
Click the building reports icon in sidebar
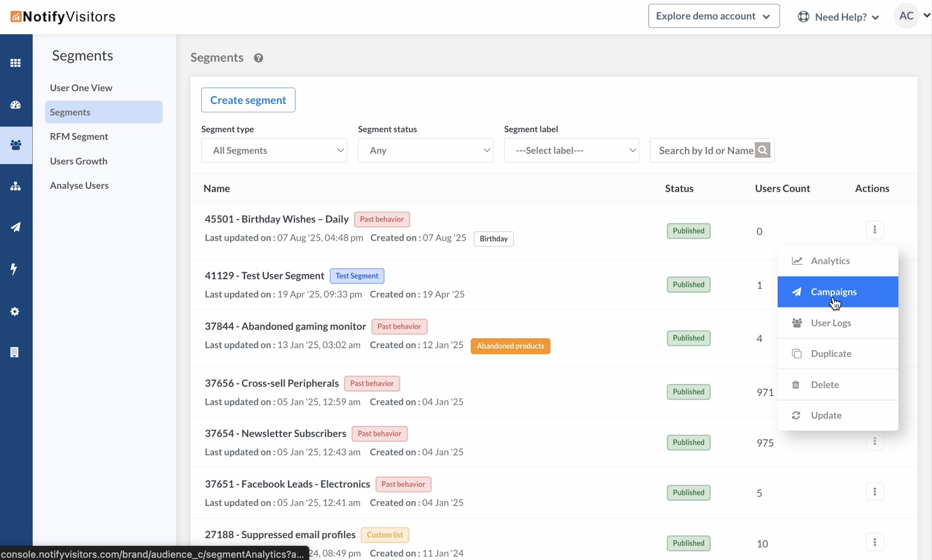pyautogui.click(x=14, y=352)
